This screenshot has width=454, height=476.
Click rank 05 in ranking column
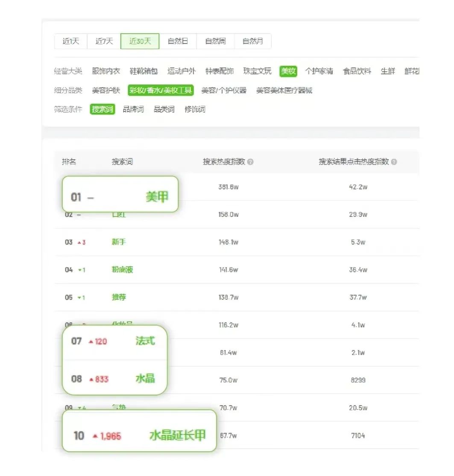point(69,298)
